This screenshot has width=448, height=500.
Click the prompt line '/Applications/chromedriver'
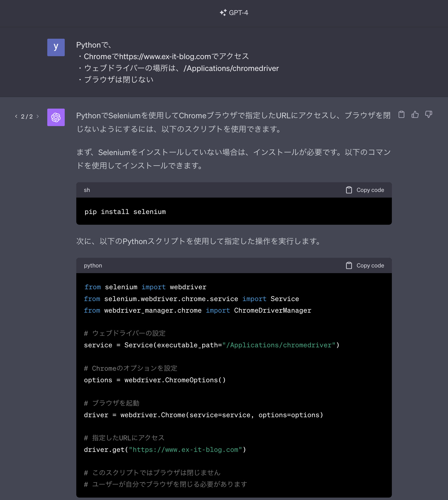pos(178,68)
